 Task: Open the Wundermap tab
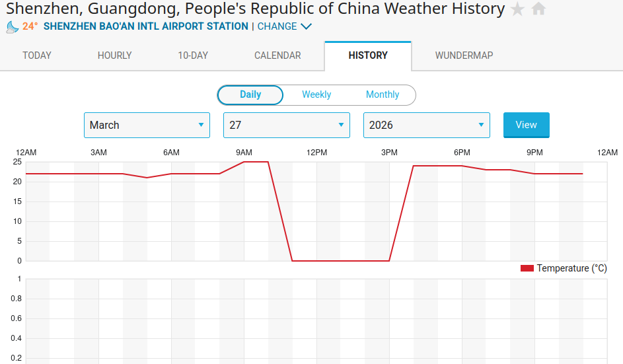(x=464, y=55)
